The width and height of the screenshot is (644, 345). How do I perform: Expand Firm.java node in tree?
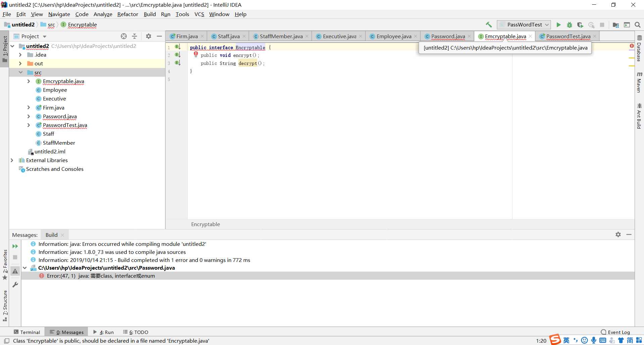29,108
